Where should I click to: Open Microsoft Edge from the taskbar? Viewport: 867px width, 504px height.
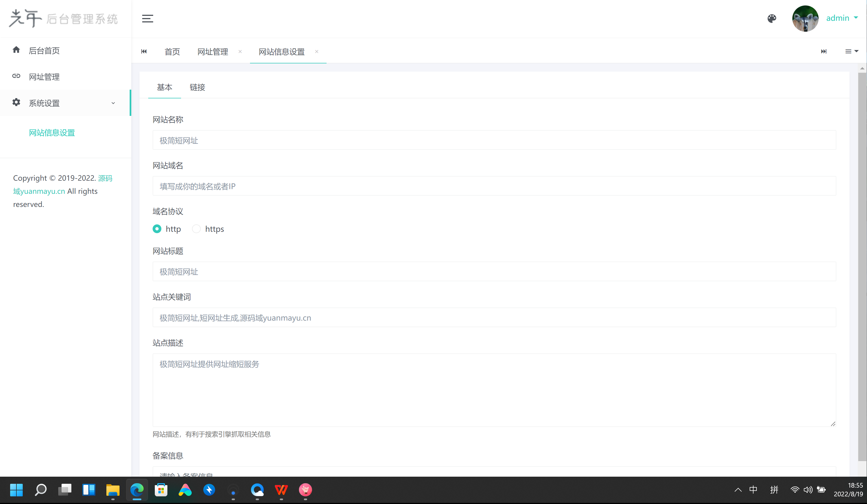tap(137, 490)
